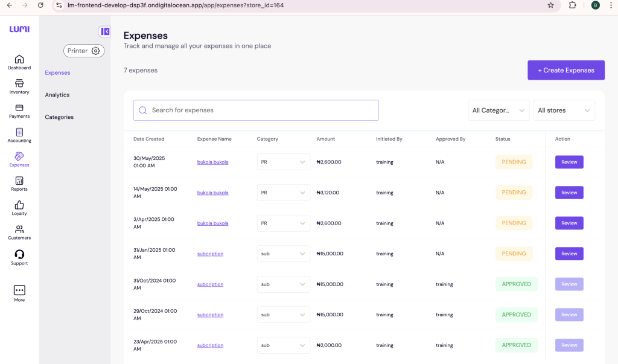Go to Inventory in sidebar
Screen dimensions: 618x364
pos(19,83)
